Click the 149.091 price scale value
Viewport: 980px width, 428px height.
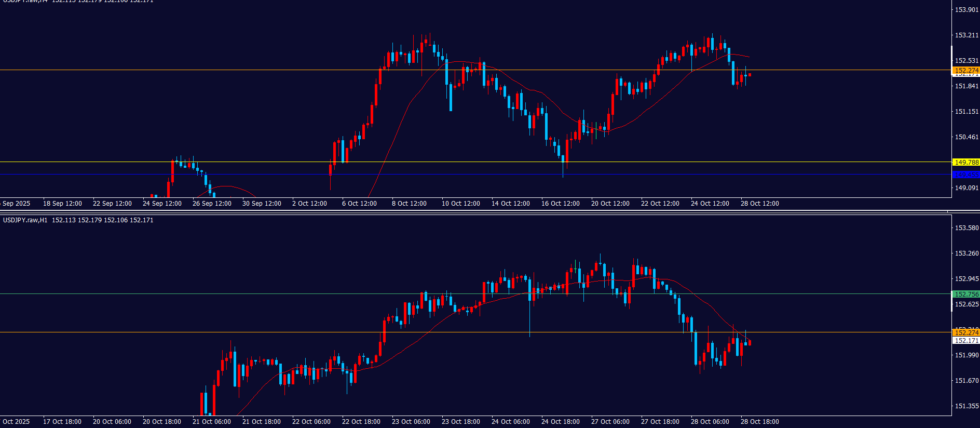(x=967, y=188)
